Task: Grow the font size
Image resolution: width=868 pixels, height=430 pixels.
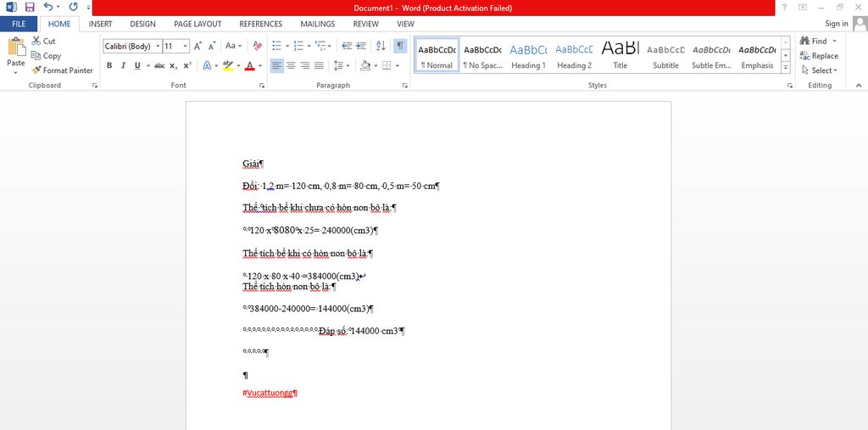Action: 198,47
